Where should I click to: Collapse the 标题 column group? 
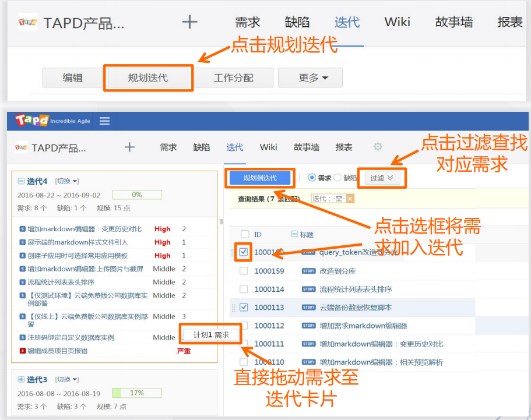coord(294,234)
